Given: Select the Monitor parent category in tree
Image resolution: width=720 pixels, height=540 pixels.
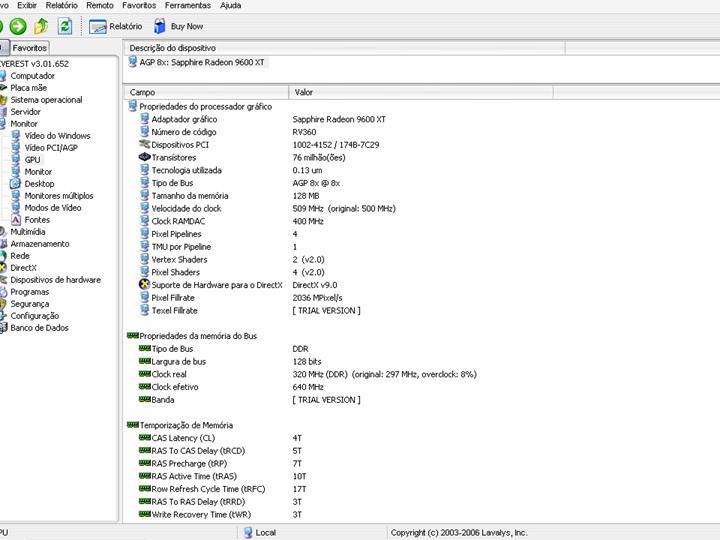Looking at the screenshot, I should point(24,124).
